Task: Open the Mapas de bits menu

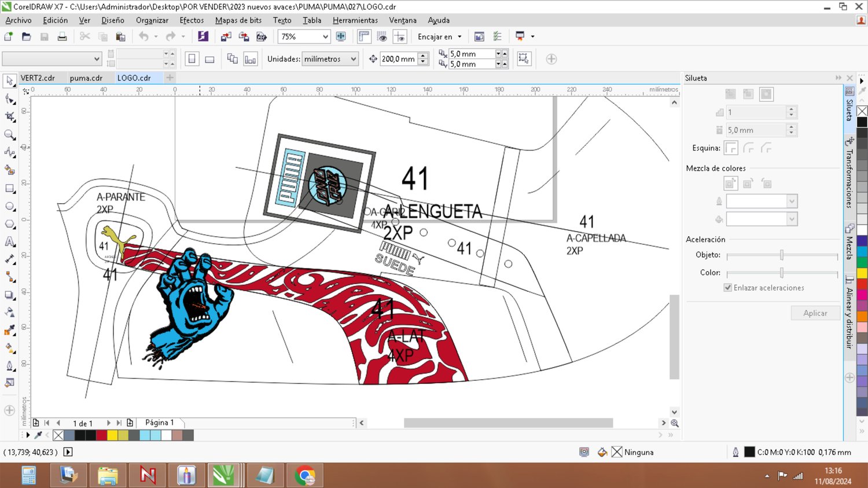Action: tap(238, 20)
